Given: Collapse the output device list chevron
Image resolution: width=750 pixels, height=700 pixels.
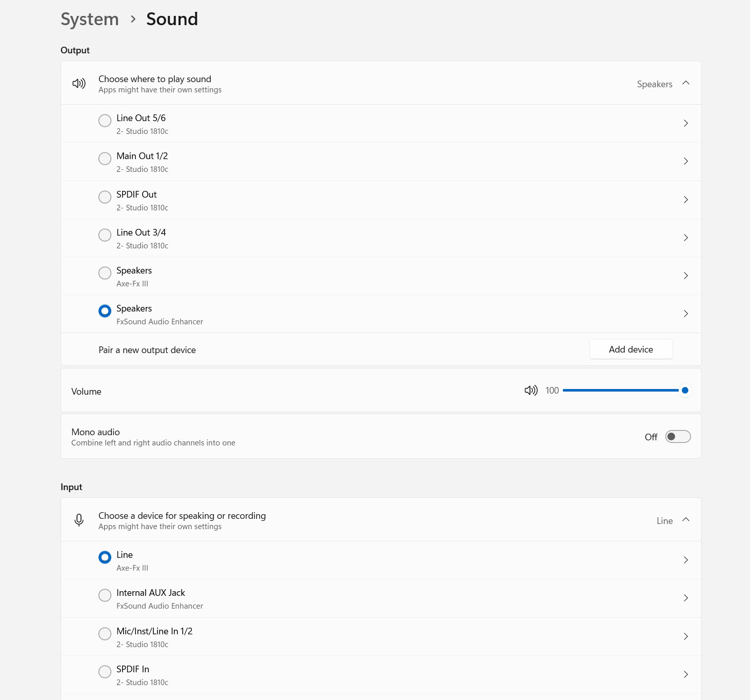Looking at the screenshot, I should 686,83.
